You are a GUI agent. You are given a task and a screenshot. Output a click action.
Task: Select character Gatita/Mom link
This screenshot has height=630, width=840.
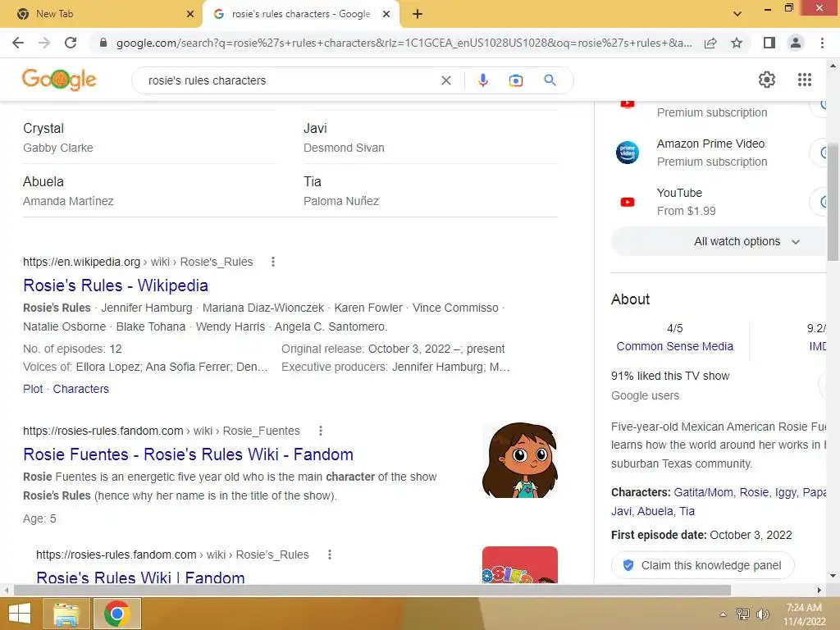click(x=703, y=492)
